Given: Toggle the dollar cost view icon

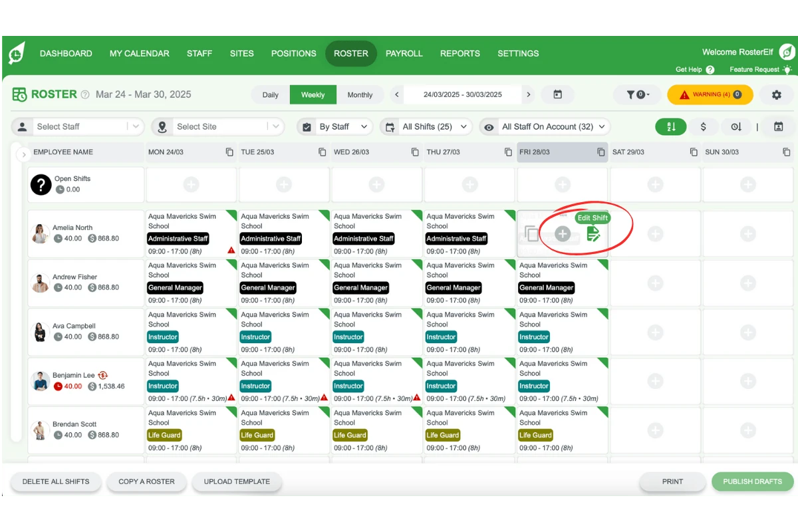Looking at the screenshot, I should pyautogui.click(x=704, y=126).
